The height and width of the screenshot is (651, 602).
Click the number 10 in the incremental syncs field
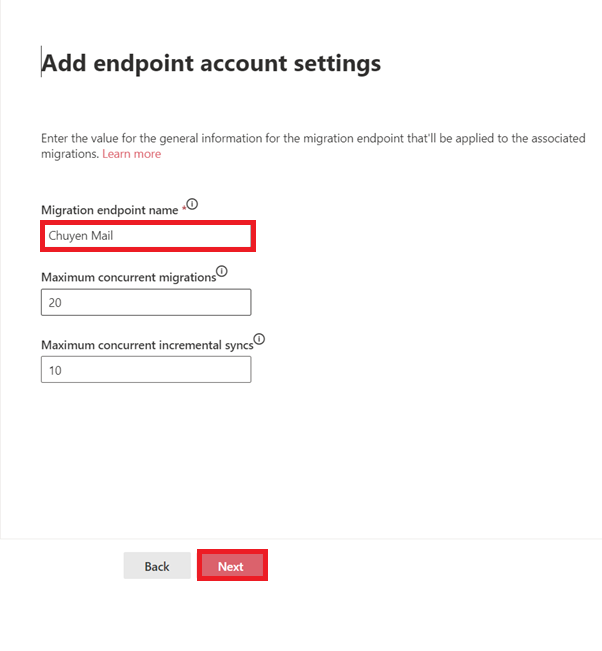(56, 370)
